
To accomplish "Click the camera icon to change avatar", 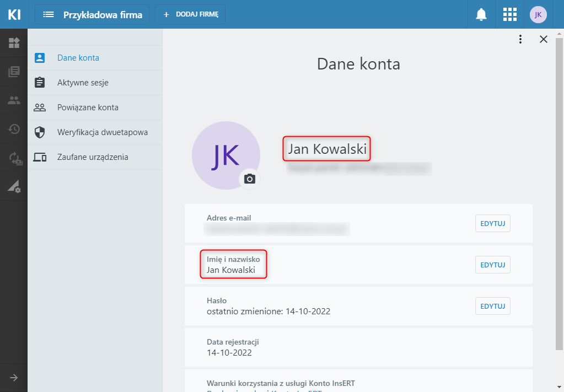I will tap(250, 179).
